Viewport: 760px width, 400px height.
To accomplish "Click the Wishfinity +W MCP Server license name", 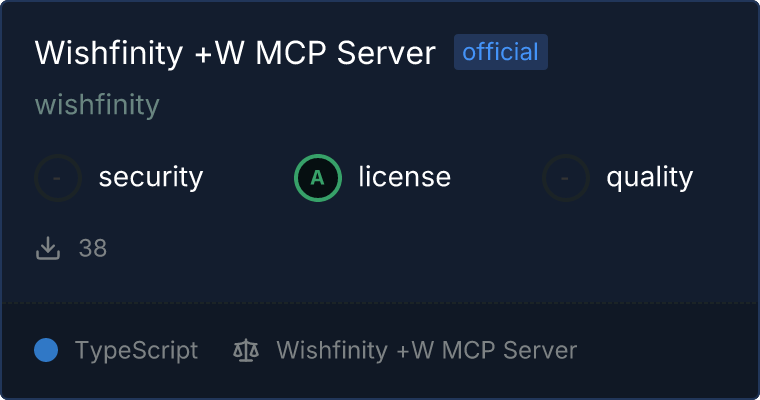I will tap(427, 350).
